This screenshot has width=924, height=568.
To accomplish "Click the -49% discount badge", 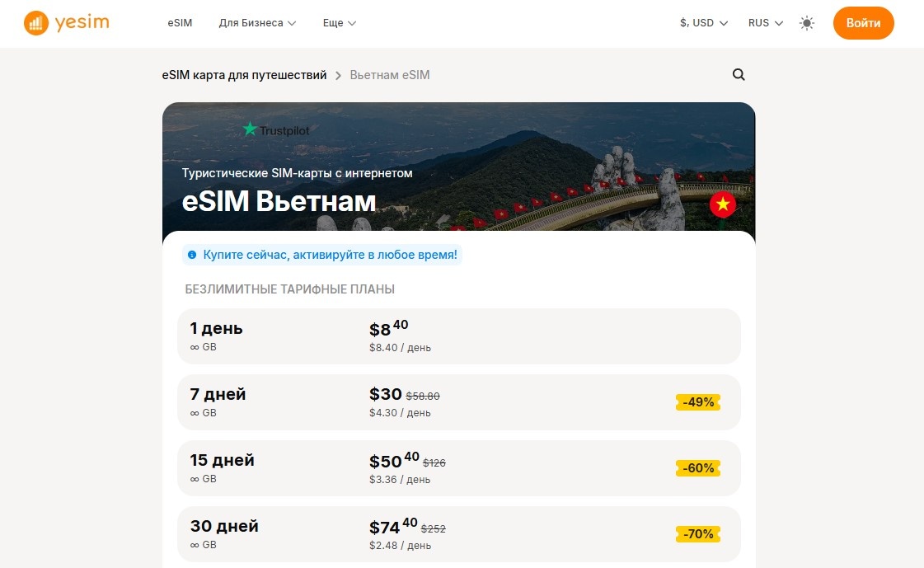I will pos(697,402).
